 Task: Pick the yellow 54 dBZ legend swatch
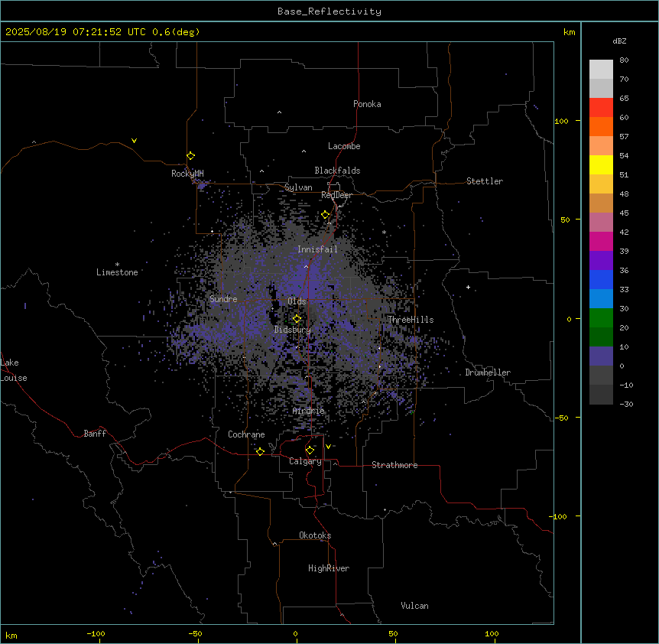tap(601, 164)
